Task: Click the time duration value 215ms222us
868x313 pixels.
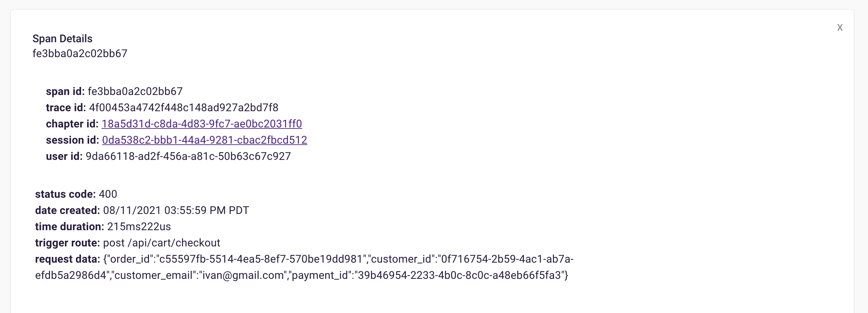Action: tap(139, 226)
